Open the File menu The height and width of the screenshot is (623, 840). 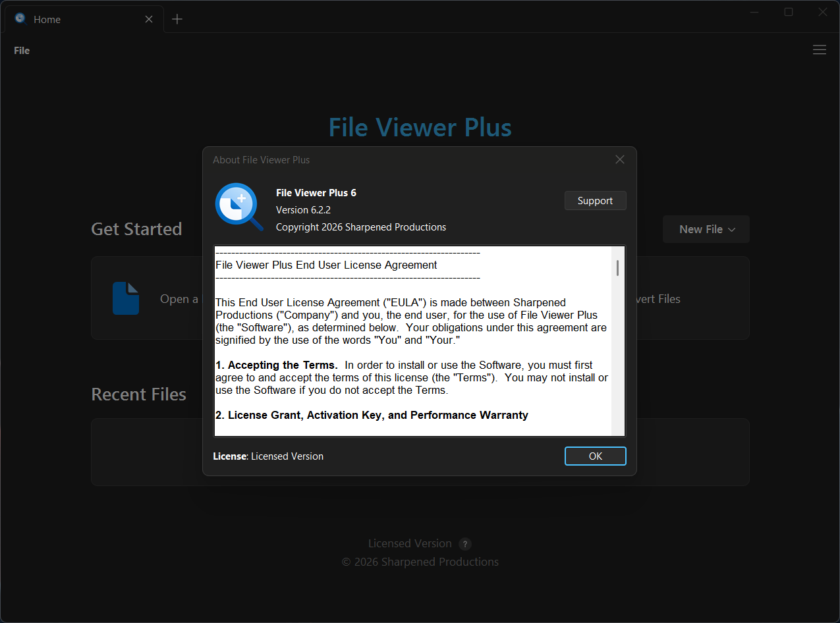(22, 50)
